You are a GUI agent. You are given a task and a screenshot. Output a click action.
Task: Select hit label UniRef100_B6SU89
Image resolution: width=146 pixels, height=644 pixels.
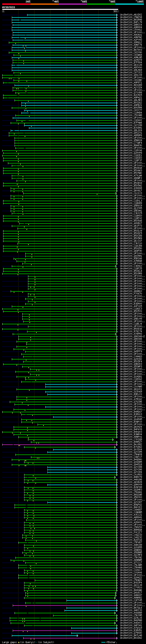pos(131,85)
